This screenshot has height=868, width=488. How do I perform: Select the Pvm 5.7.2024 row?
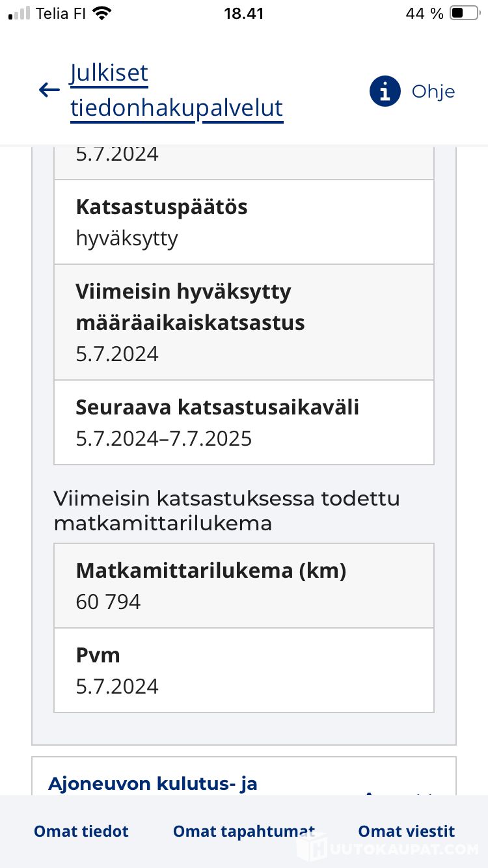click(x=244, y=670)
